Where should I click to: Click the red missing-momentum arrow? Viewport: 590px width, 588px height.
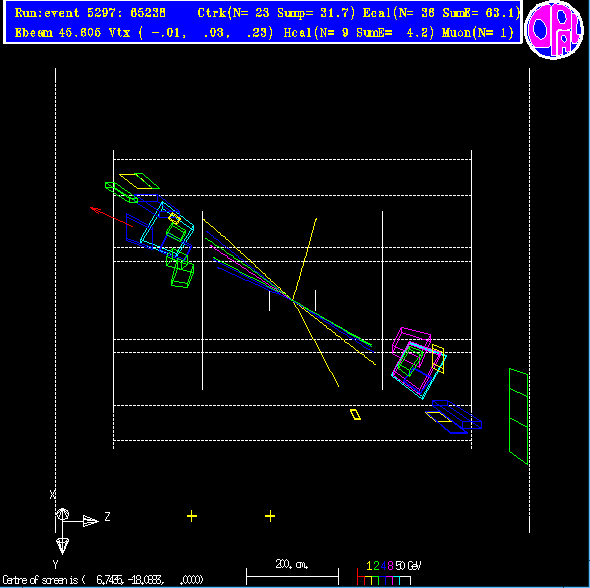click(111, 217)
